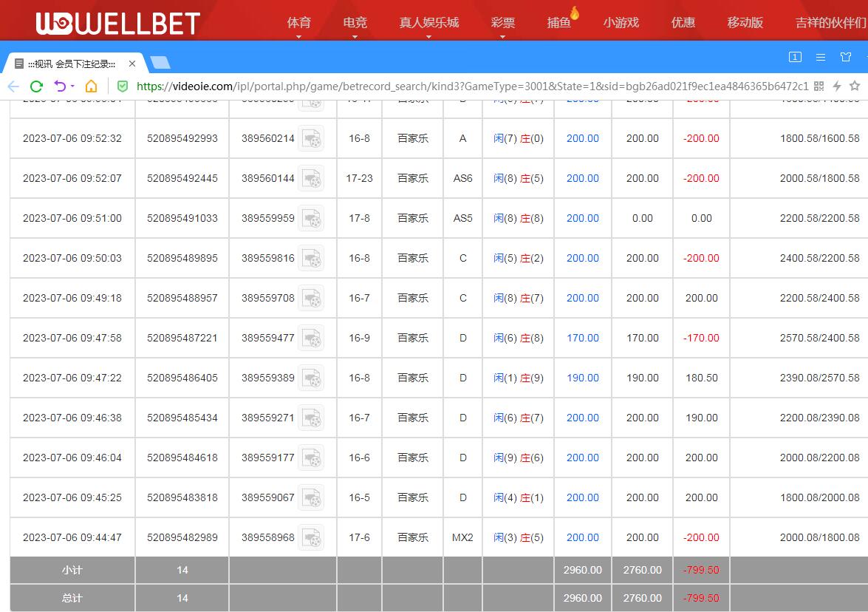Open video replay for round 389559271
The height and width of the screenshot is (612, 868).
(311, 418)
